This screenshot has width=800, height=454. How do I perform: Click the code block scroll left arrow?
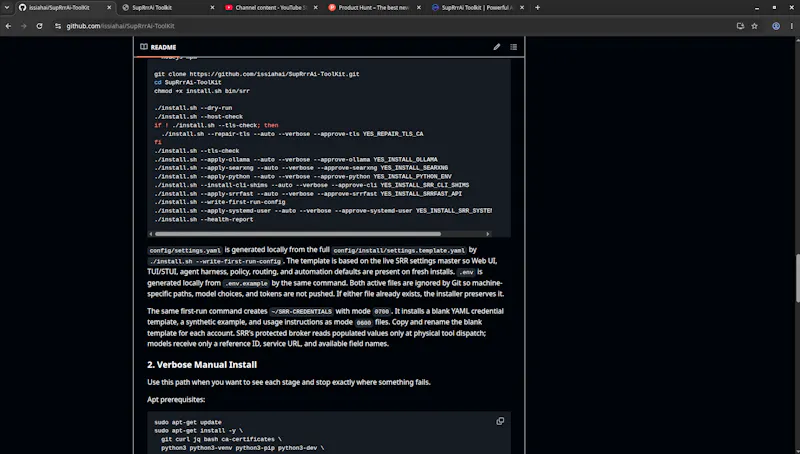151,234
